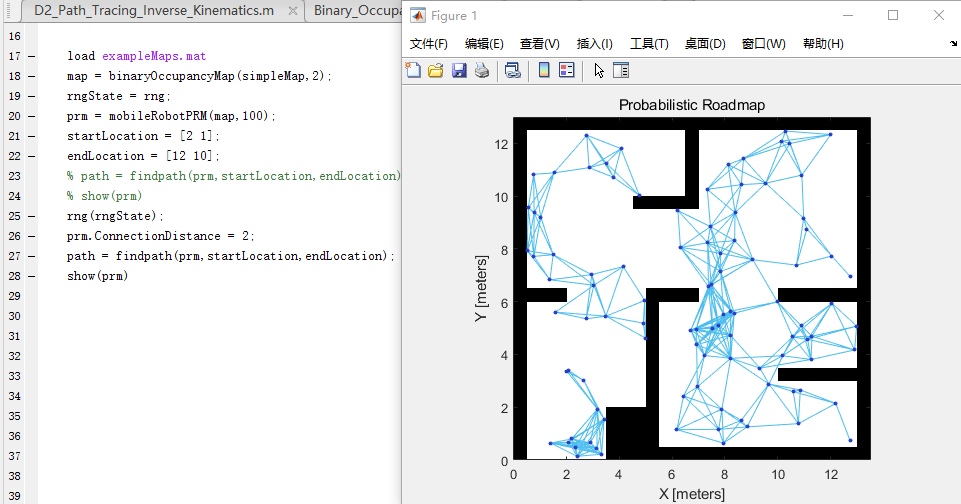Switch to D2_Path_Tracing_Inverse_Kinematics.m tab
The image size is (961, 504).
(x=154, y=10)
